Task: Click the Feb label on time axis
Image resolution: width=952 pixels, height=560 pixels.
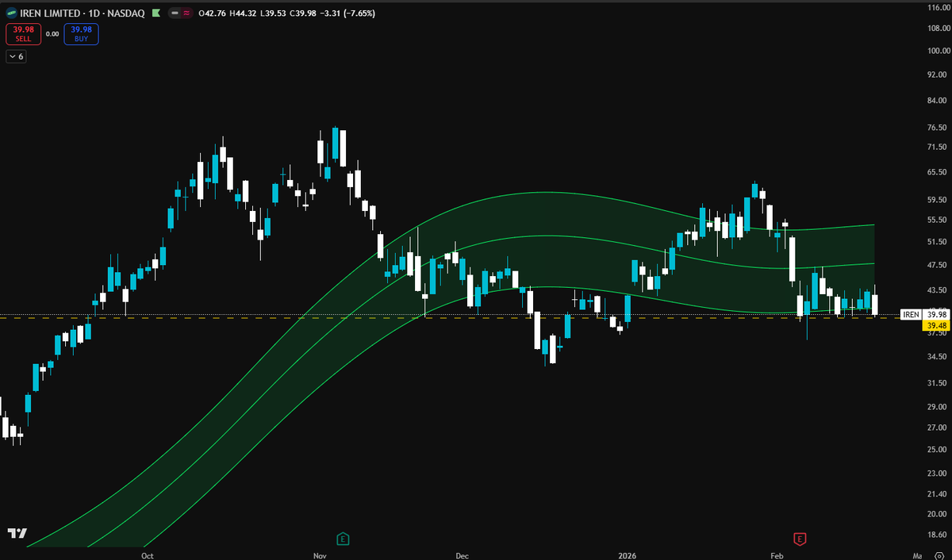Action: 777,554
